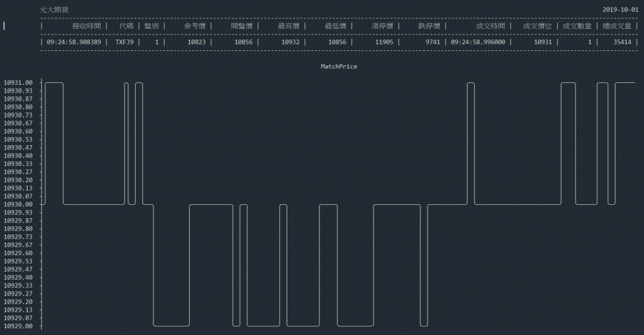The height and width of the screenshot is (335, 644).
Task: Click the 10929.80 axis label
Action: tap(18, 229)
